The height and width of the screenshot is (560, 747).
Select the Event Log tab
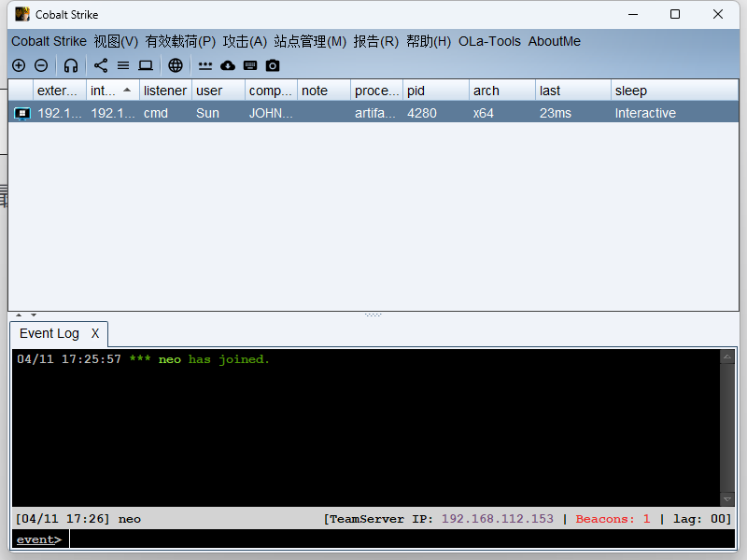point(49,333)
